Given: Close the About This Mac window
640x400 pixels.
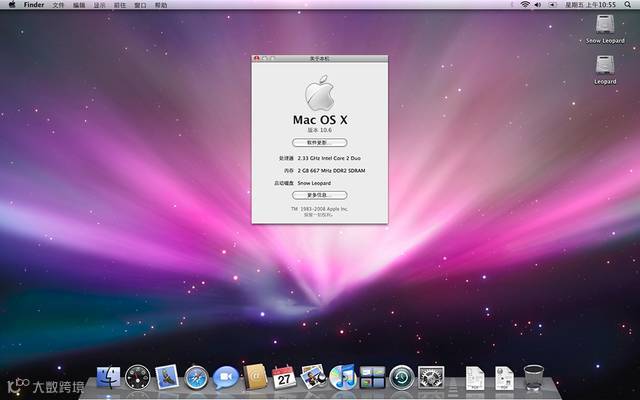Looking at the screenshot, I should click(256, 58).
